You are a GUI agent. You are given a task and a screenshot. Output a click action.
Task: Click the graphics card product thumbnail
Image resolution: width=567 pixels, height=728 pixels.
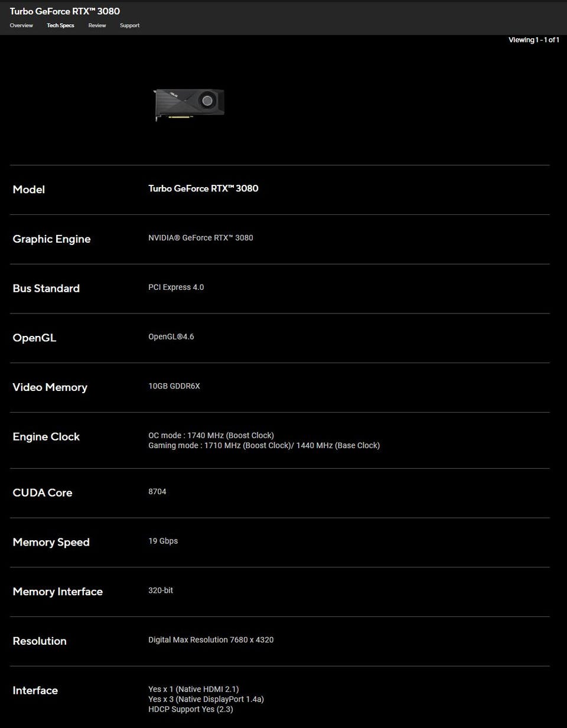(x=189, y=105)
